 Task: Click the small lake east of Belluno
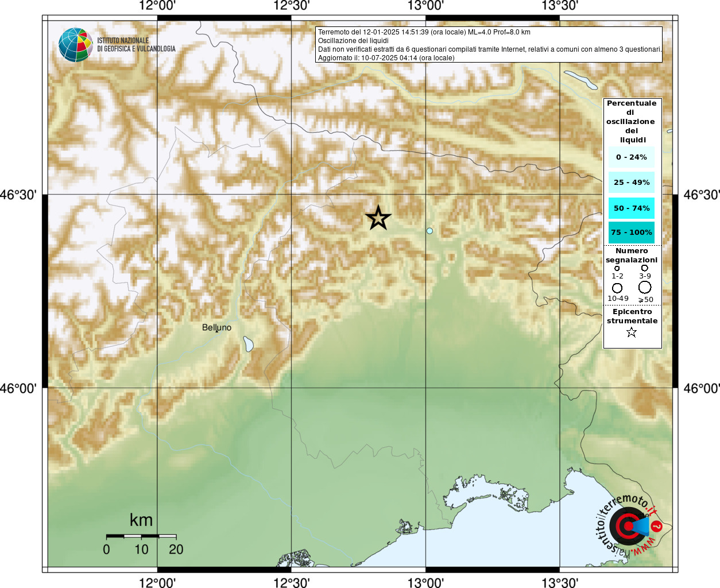pyautogui.click(x=249, y=344)
